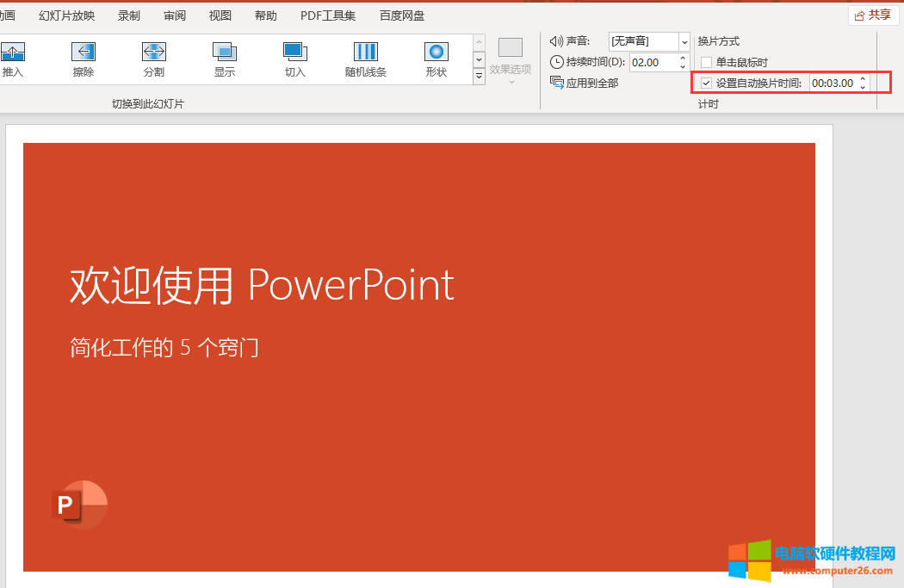Uncheck 设置自动换片时间 checkbox
The width and height of the screenshot is (904, 588).
coord(707,84)
